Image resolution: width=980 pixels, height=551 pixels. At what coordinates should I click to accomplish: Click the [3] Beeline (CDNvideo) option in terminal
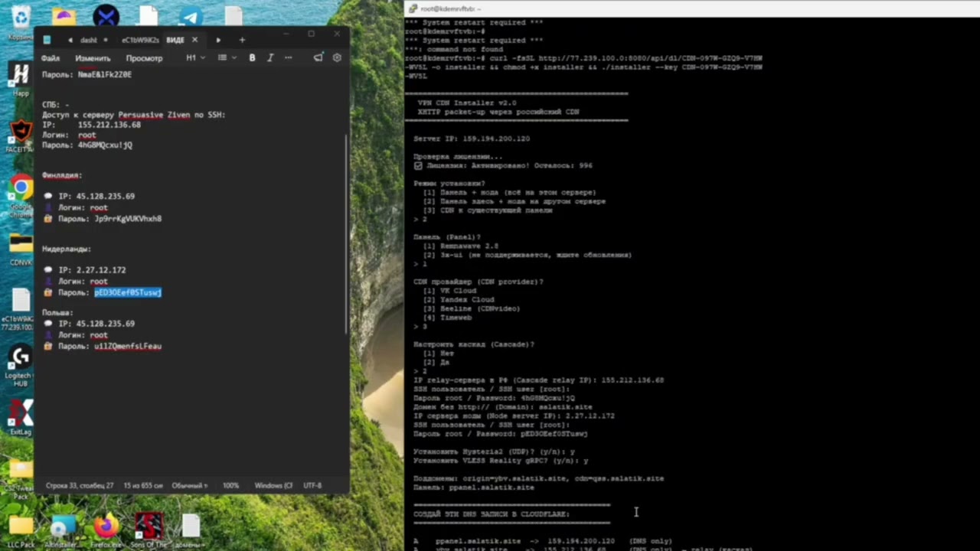(x=472, y=309)
